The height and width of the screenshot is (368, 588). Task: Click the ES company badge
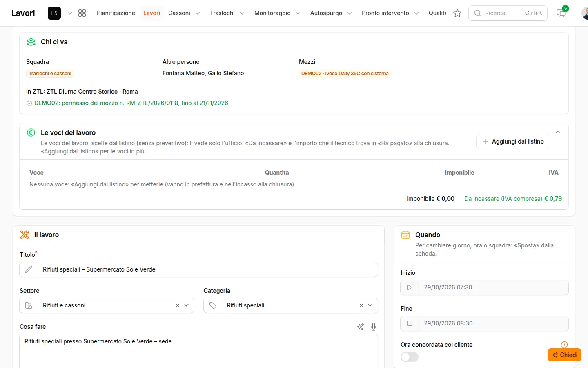pyautogui.click(x=54, y=13)
